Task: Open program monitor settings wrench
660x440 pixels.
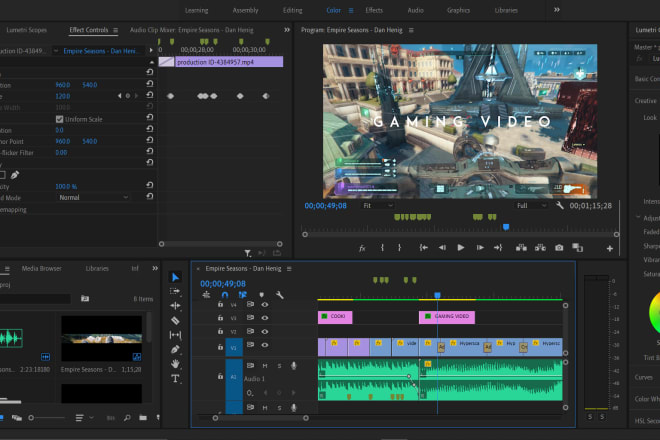Action: coord(559,205)
